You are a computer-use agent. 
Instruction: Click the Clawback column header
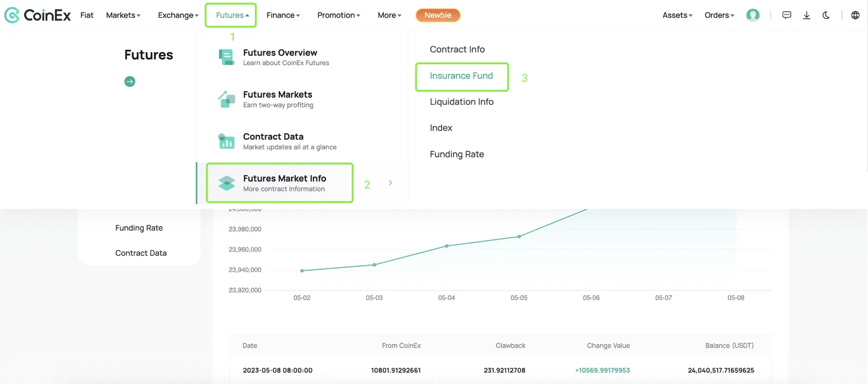pos(510,345)
